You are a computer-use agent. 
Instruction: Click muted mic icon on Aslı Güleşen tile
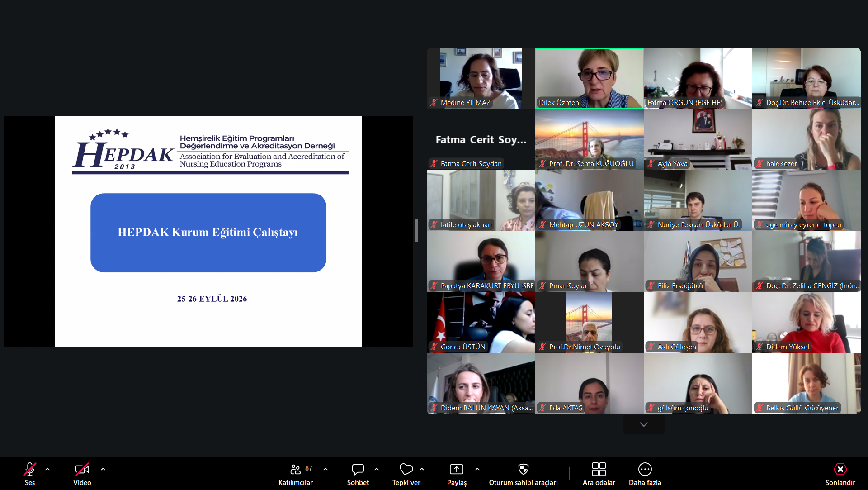click(x=651, y=347)
